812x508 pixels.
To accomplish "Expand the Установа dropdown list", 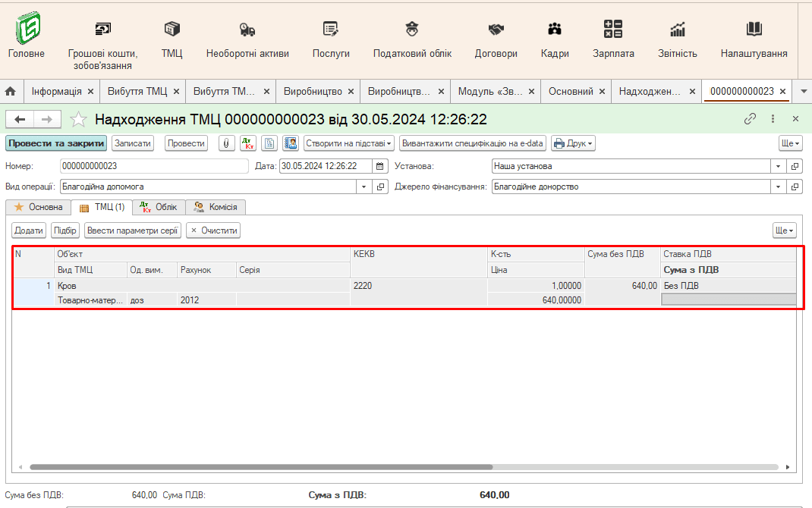I will pyautogui.click(x=778, y=166).
